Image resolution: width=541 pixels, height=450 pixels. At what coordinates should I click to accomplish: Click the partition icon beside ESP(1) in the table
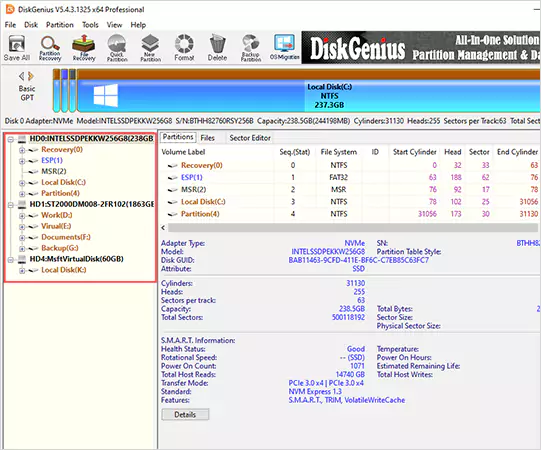click(173, 178)
